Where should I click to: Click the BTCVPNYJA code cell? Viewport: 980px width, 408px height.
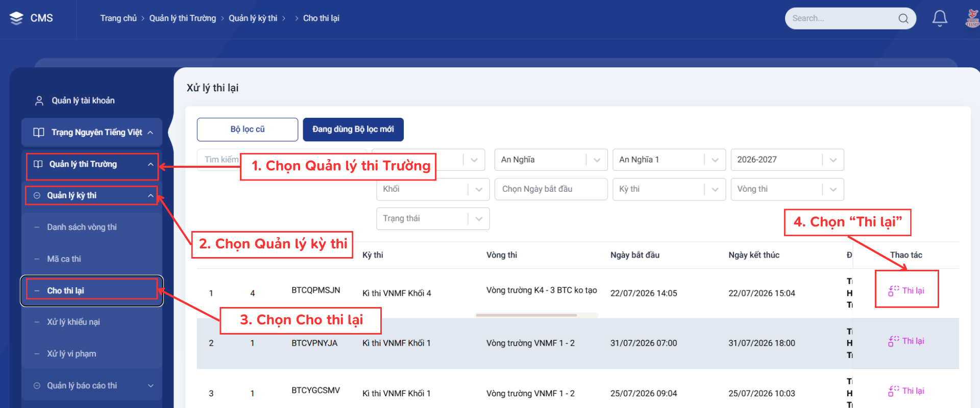pyautogui.click(x=314, y=343)
